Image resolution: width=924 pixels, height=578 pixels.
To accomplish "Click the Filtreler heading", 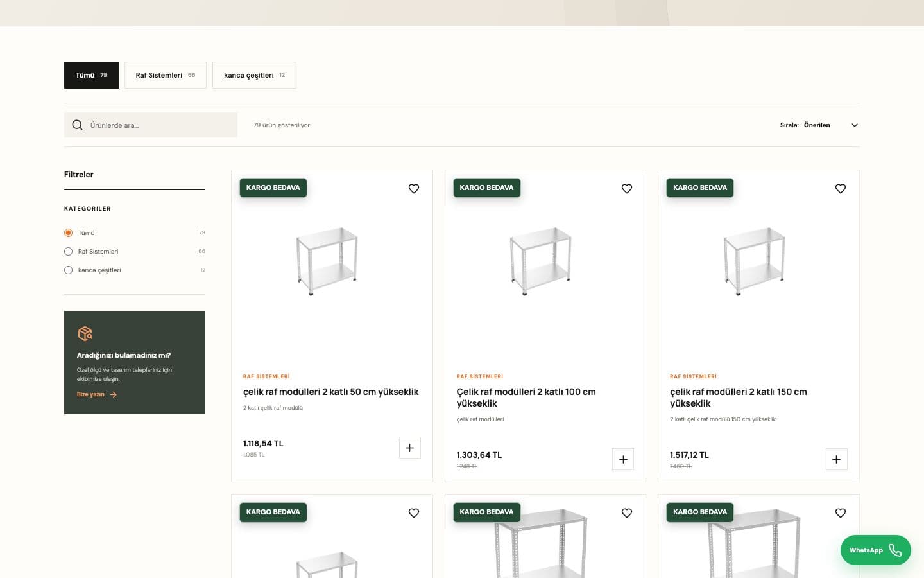I will pos(79,175).
